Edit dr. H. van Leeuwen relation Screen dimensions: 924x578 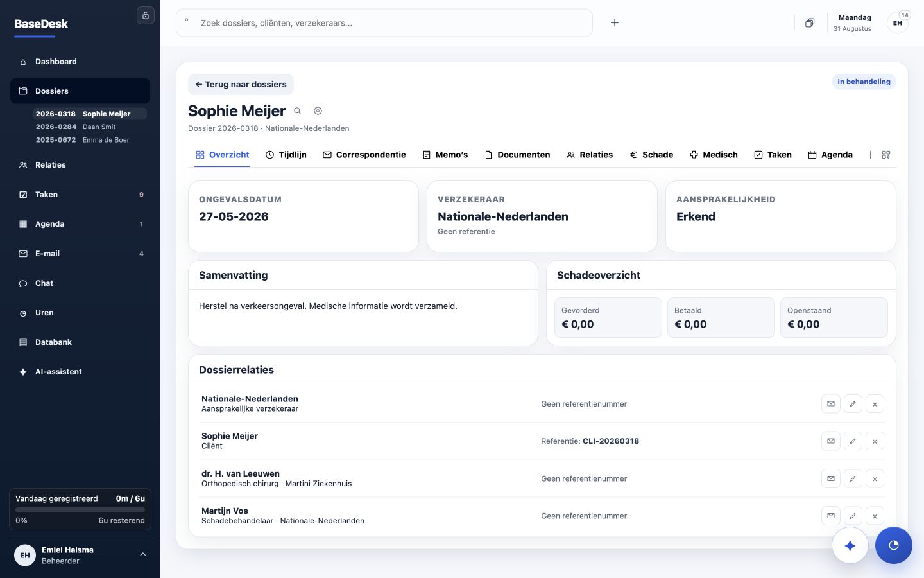(853, 478)
